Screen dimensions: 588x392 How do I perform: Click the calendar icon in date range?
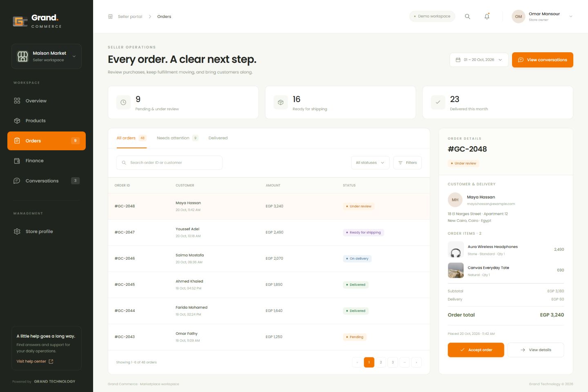pyautogui.click(x=458, y=60)
